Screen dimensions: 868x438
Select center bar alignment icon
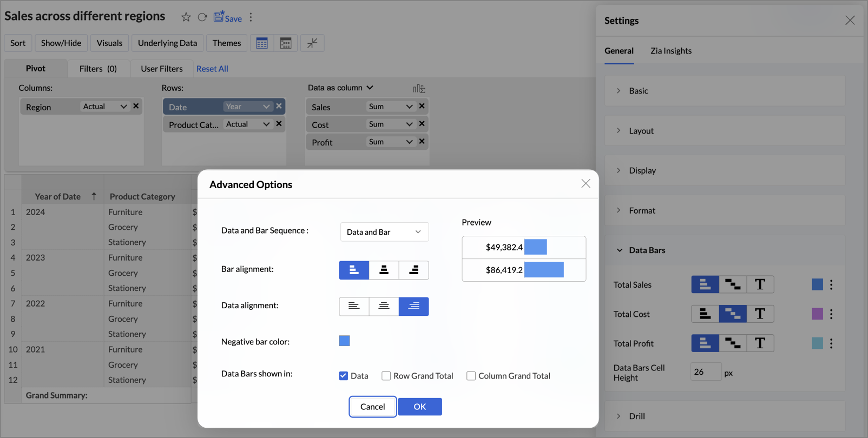click(x=384, y=270)
